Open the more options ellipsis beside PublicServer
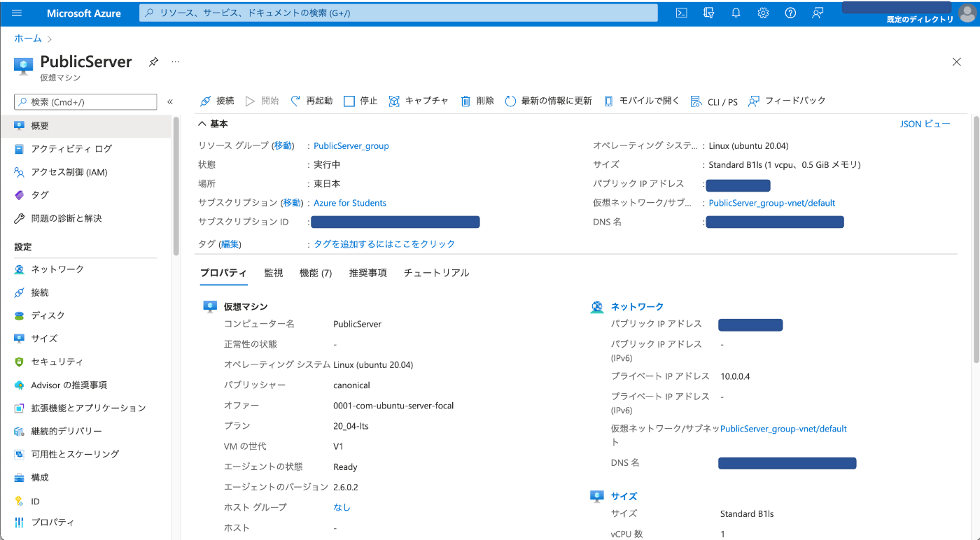This screenshot has width=980, height=540. [x=176, y=62]
